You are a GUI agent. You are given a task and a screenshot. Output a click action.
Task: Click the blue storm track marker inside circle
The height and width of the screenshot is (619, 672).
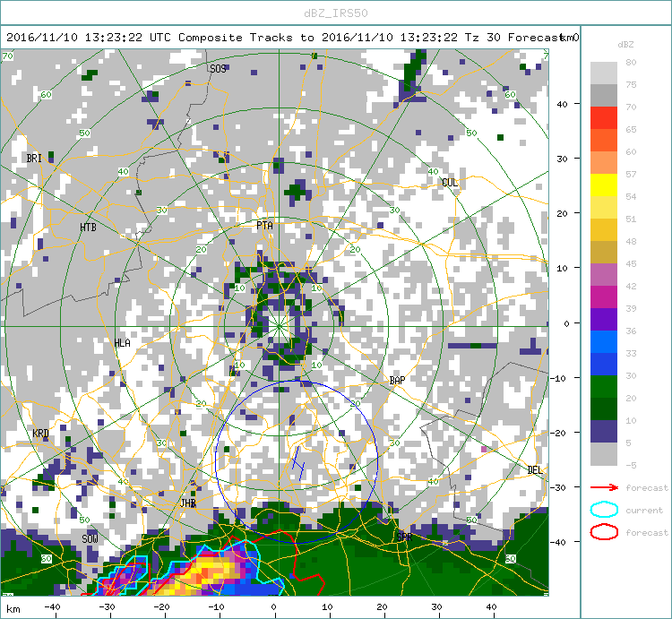(298, 463)
